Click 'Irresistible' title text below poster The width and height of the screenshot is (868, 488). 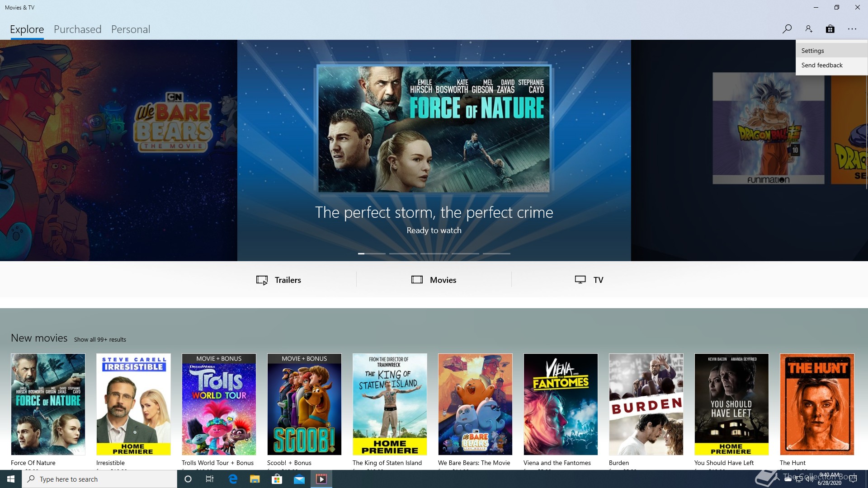tap(110, 463)
